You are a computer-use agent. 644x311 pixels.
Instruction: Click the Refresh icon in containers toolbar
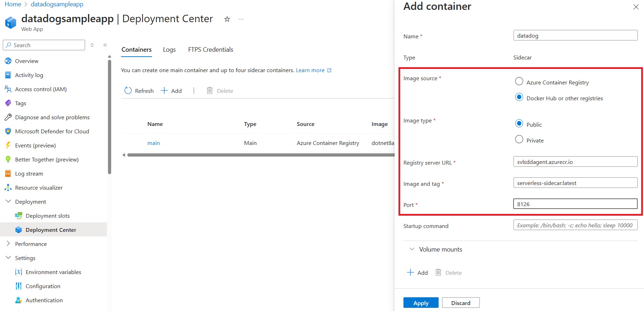click(x=128, y=91)
